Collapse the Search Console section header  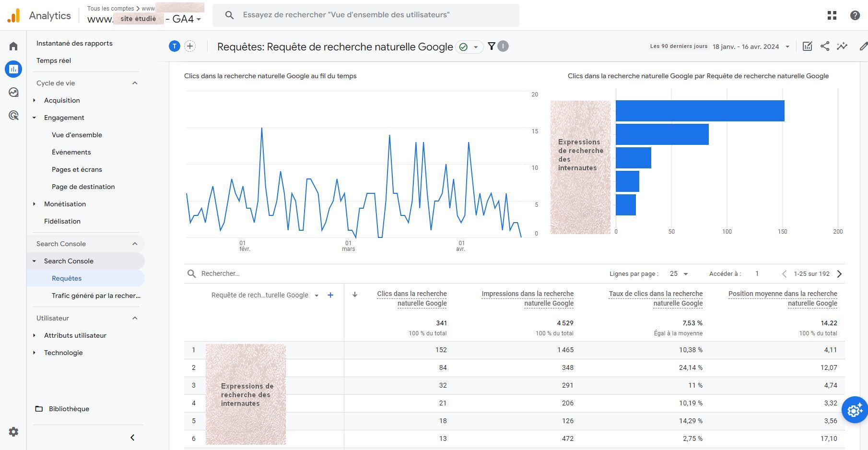[x=135, y=244]
